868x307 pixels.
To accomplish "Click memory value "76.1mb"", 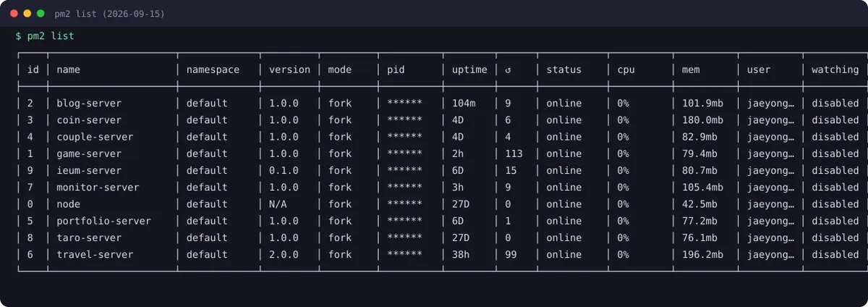I will tap(699, 237).
